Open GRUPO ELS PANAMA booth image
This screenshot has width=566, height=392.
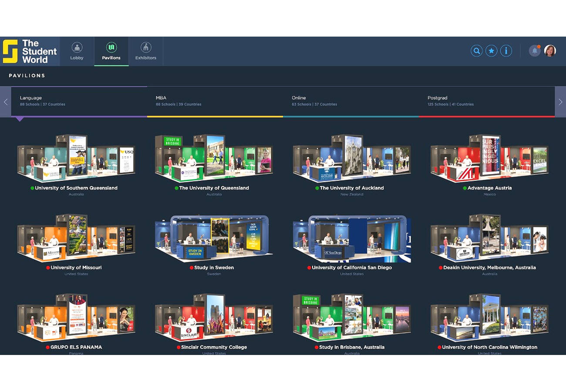[76, 318]
